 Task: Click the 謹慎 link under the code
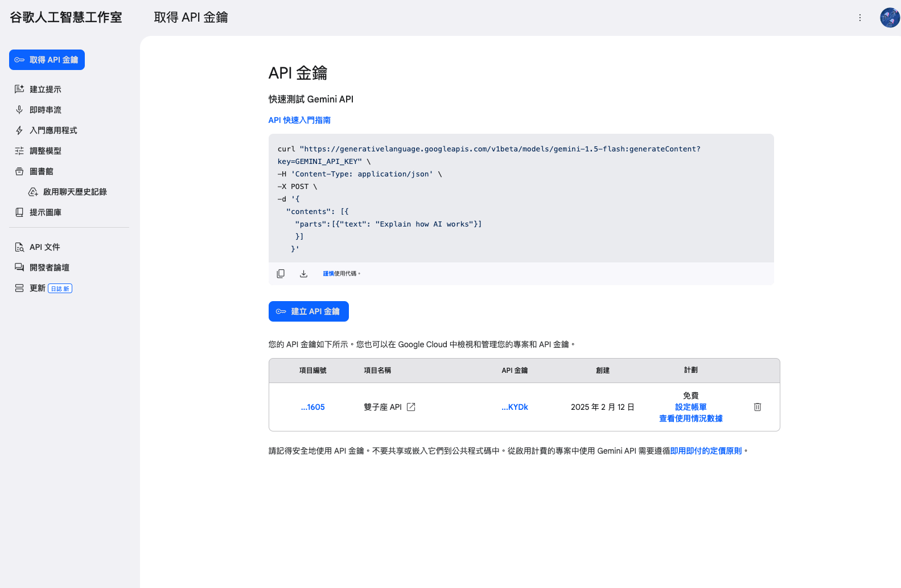pos(328,274)
